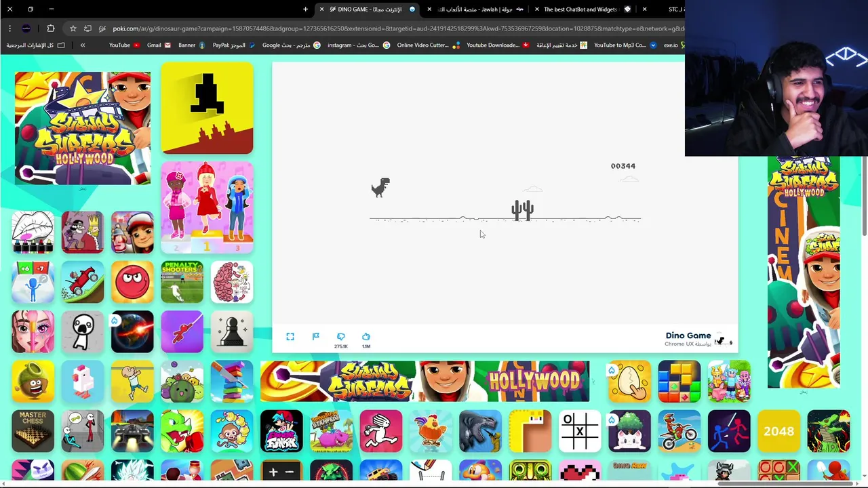The width and height of the screenshot is (868, 488).
Task: Open the all bookmarks folder
Action: tap(36, 45)
